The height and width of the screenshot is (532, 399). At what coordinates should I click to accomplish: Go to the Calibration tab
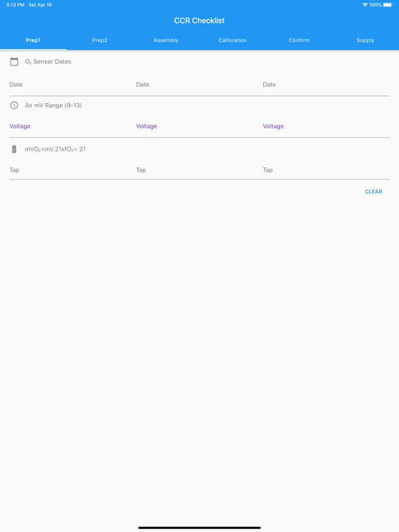233,40
